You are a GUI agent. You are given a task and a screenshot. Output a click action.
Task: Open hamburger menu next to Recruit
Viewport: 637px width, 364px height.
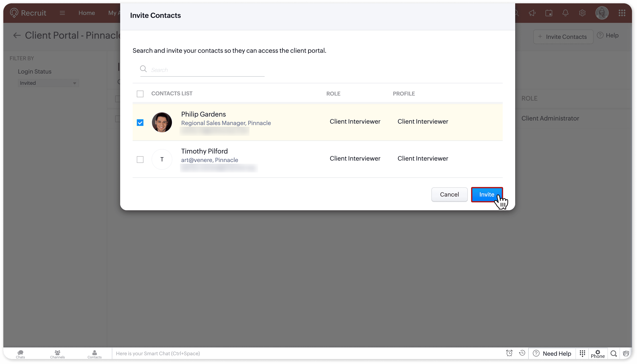62,13
